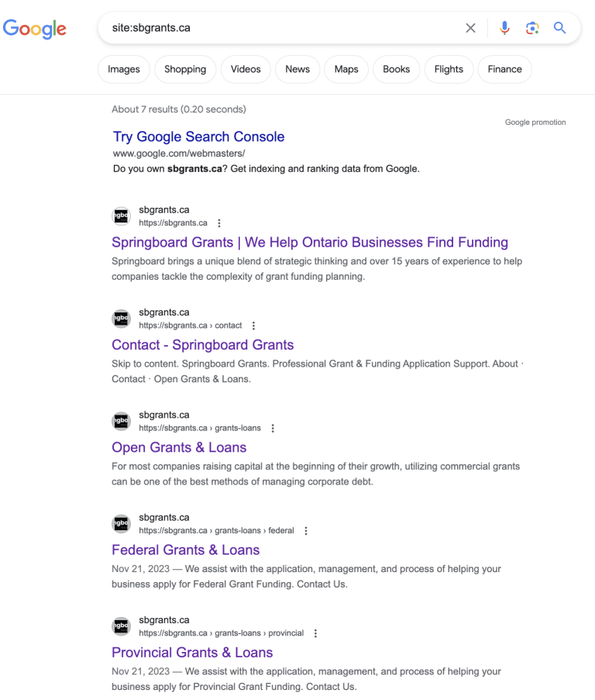The image size is (595, 700).
Task: Open three-dot menu for provincial result
Action: [315, 633]
